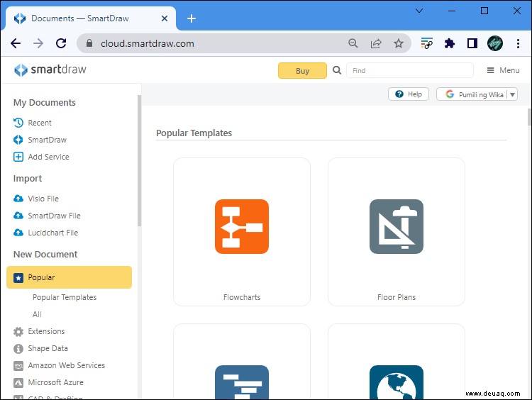This screenshot has width=532, height=400.
Task: Close the Documents — SmartDraw tab
Action: [165, 18]
